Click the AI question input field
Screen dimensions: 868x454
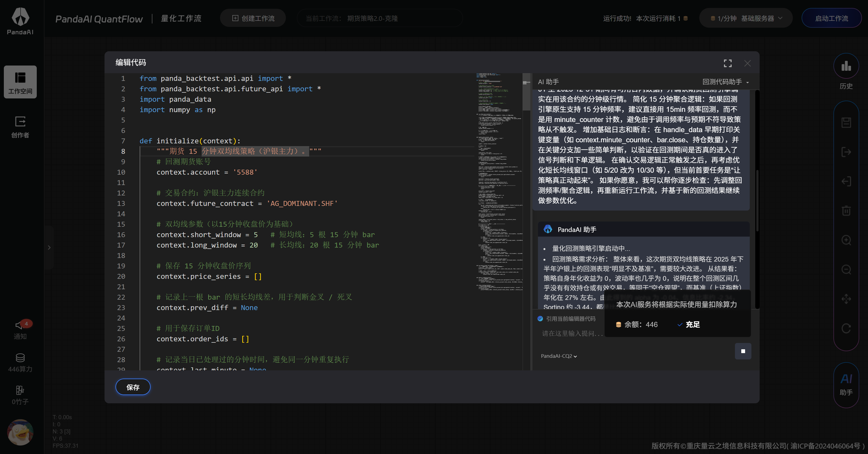[x=572, y=333]
